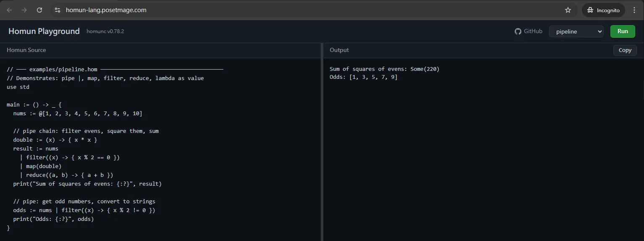644x241 pixels.
Task: Focus the address bar URL
Action: point(106,10)
